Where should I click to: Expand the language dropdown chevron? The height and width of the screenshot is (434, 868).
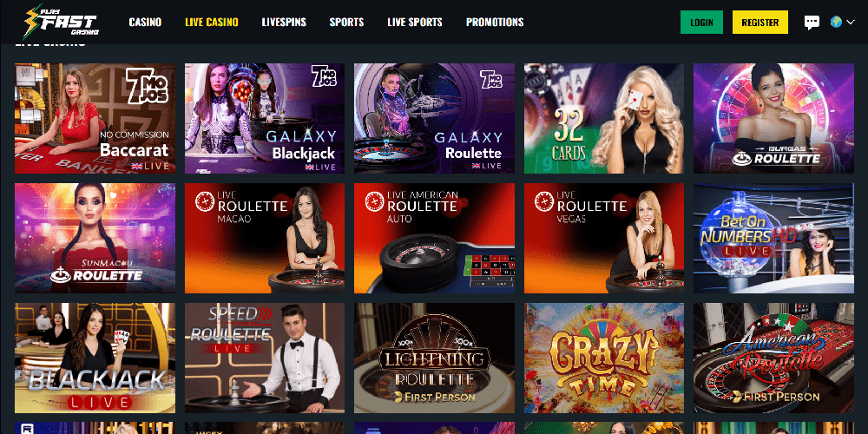tap(851, 23)
